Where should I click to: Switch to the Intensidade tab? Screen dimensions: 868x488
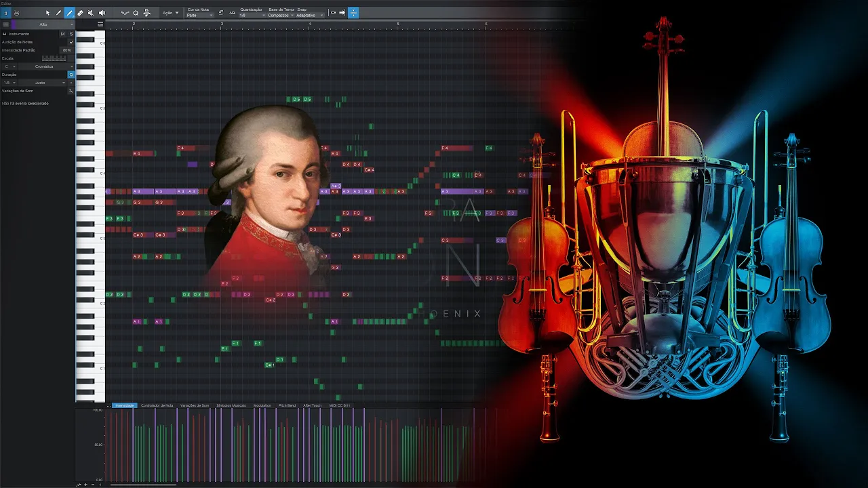tap(124, 405)
